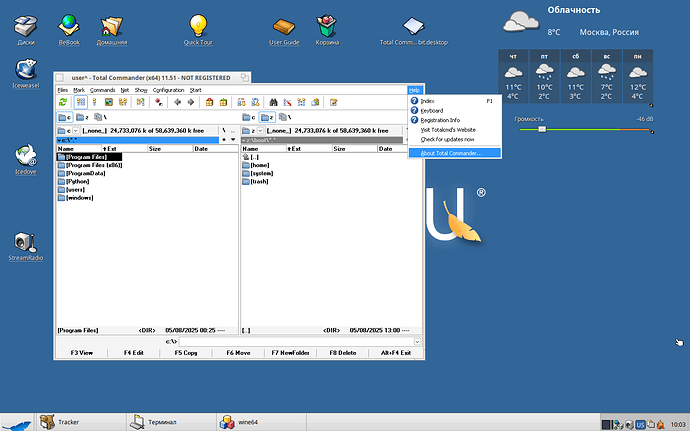This screenshot has height=431, width=690.
Task: Click the Unpack files toolbar icon
Action: pos(223,102)
